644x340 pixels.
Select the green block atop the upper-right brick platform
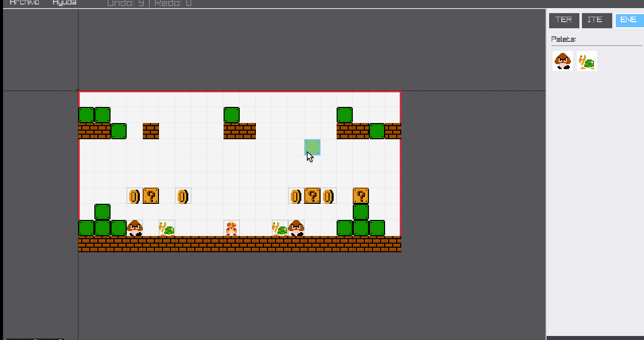345,115
